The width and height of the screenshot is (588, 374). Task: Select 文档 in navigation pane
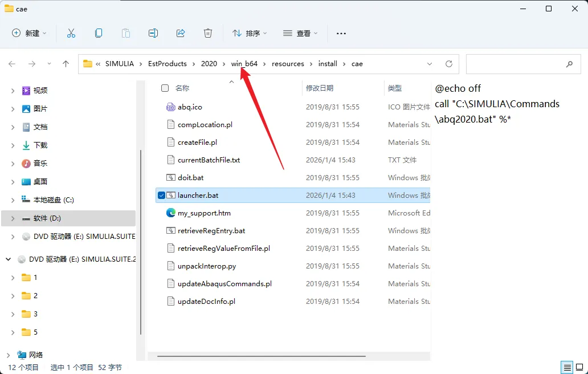coord(40,127)
